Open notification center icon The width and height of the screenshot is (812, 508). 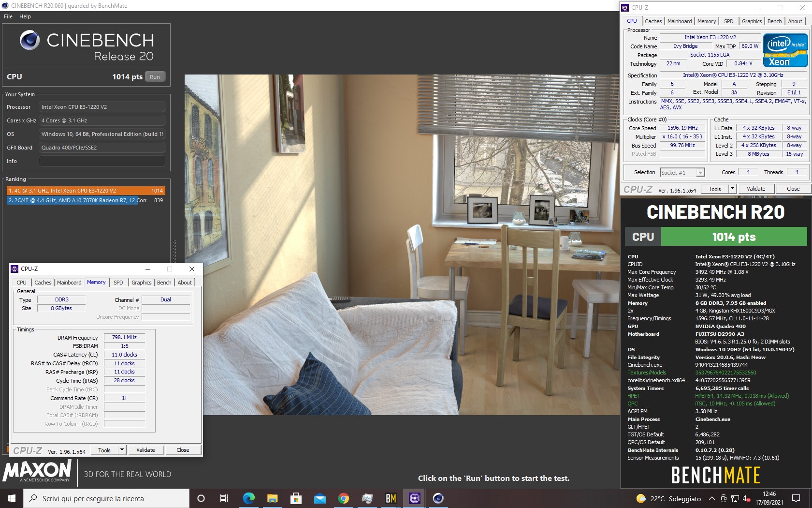(x=796, y=498)
